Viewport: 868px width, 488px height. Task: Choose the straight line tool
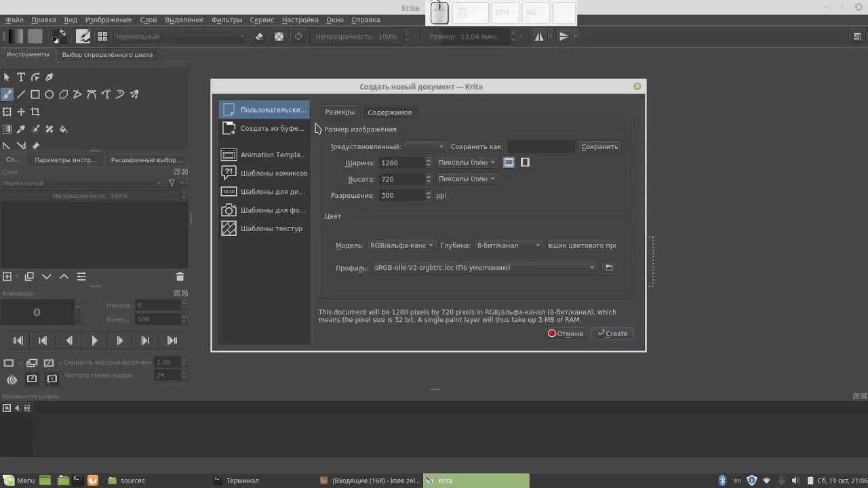tap(21, 94)
